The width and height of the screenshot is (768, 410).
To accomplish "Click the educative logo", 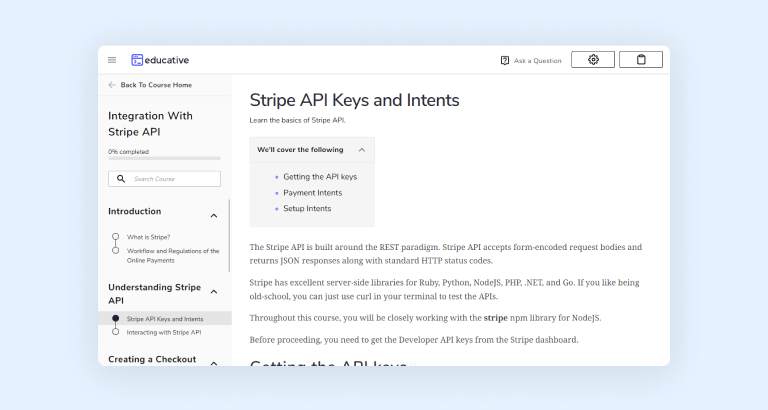I will (x=159, y=60).
